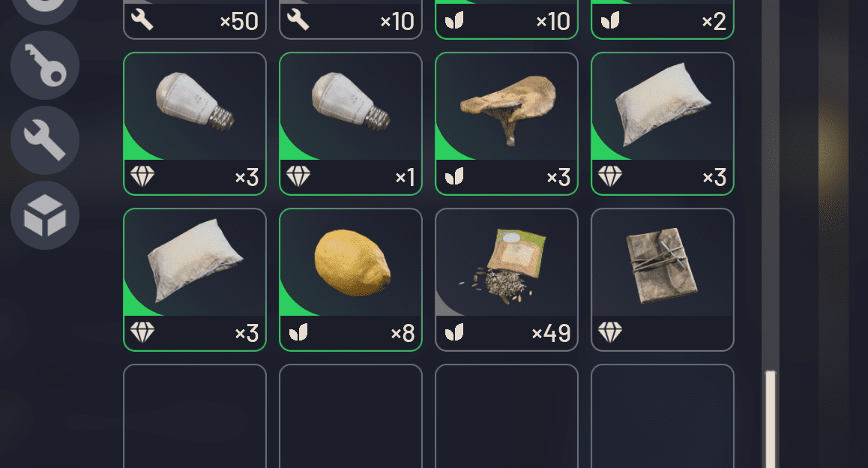Select the tied leather notebook item
868x468 pixels.
point(663,280)
